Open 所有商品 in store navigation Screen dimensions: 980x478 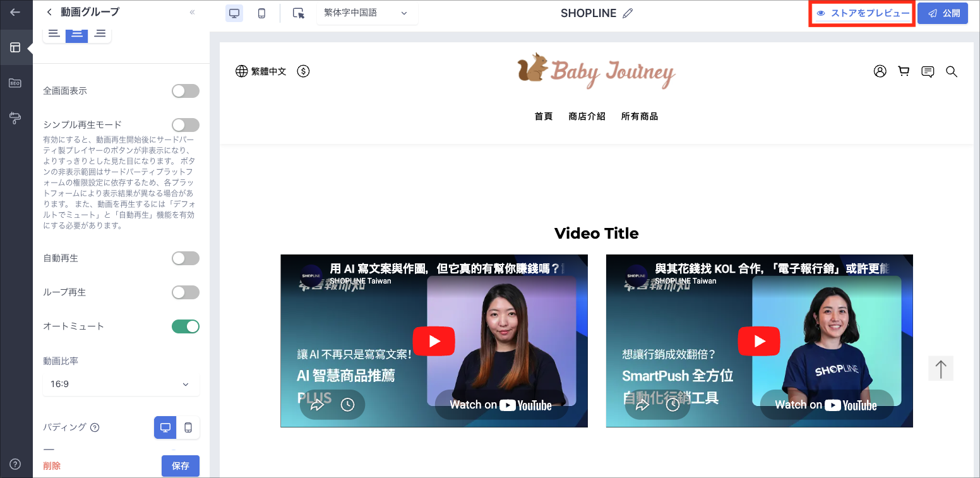[x=640, y=116]
